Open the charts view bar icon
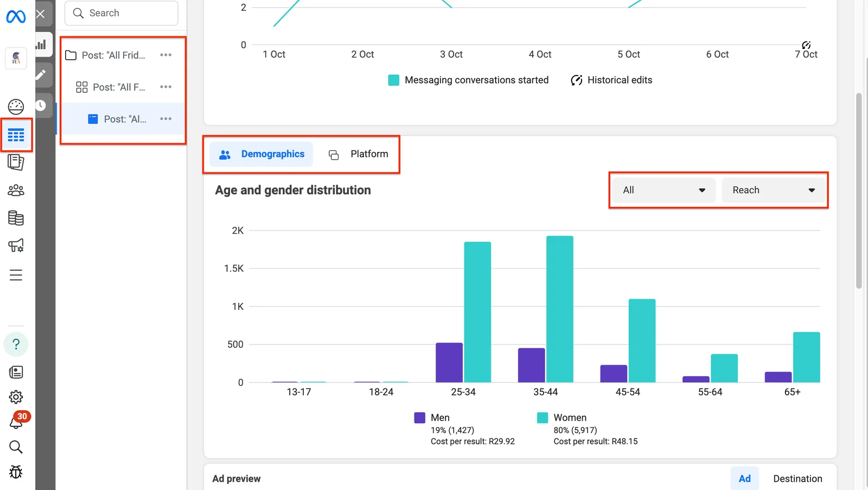Viewport: 868px width, 490px height. pyautogui.click(x=41, y=44)
